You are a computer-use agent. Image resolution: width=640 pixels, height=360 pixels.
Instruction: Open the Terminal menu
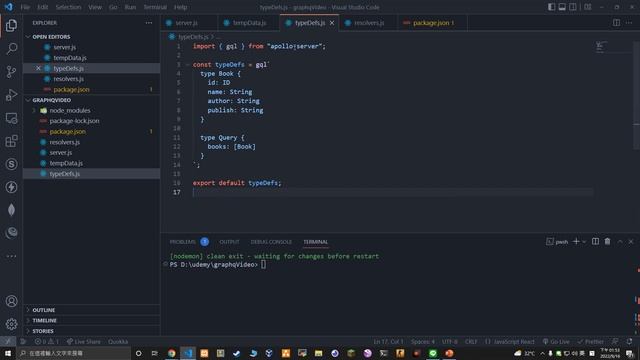(155, 7)
